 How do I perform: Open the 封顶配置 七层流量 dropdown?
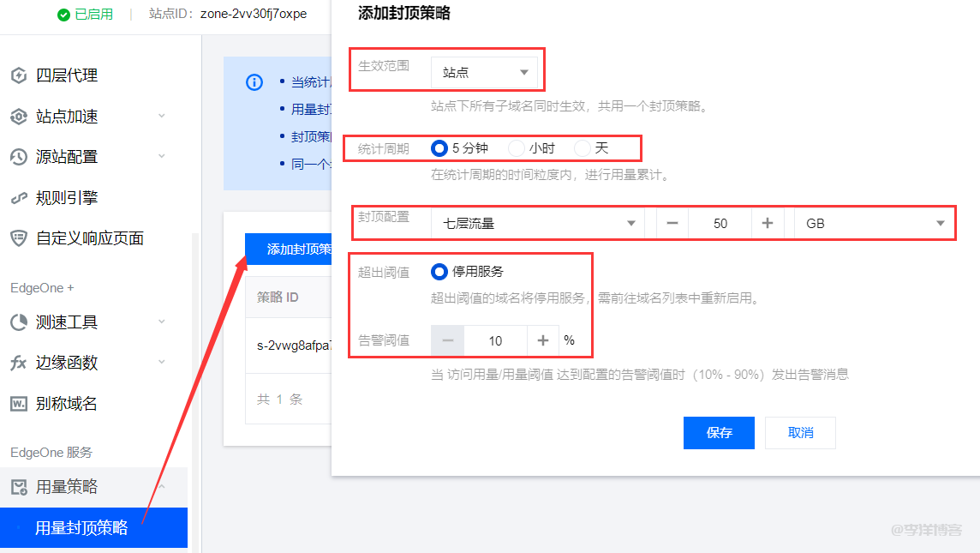pyautogui.click(x=538, y=222)
